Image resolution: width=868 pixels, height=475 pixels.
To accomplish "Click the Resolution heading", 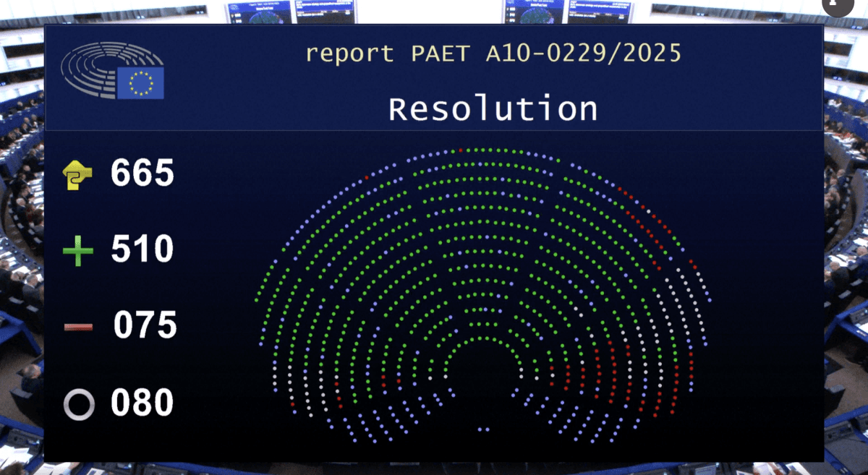I will point(493,109).
